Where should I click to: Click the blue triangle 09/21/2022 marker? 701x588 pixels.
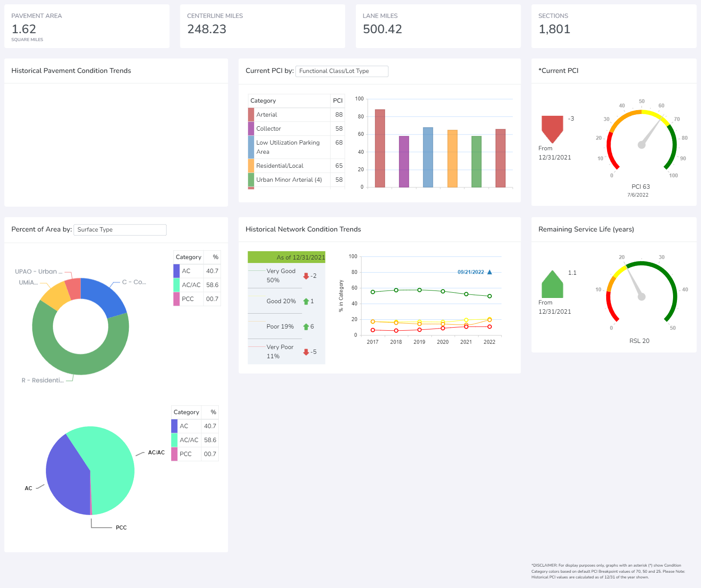click(x=490, y=272)
